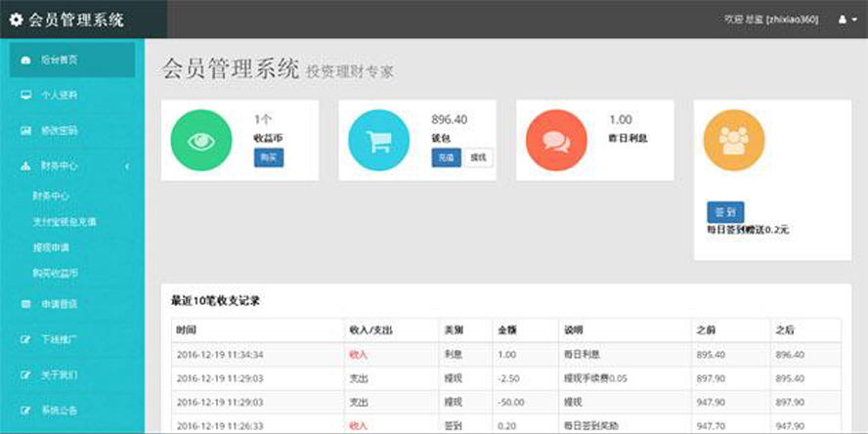Screen dimensions: 868x434
Task: Click the blue shopping cart circle icon
Action: point(378,140)
